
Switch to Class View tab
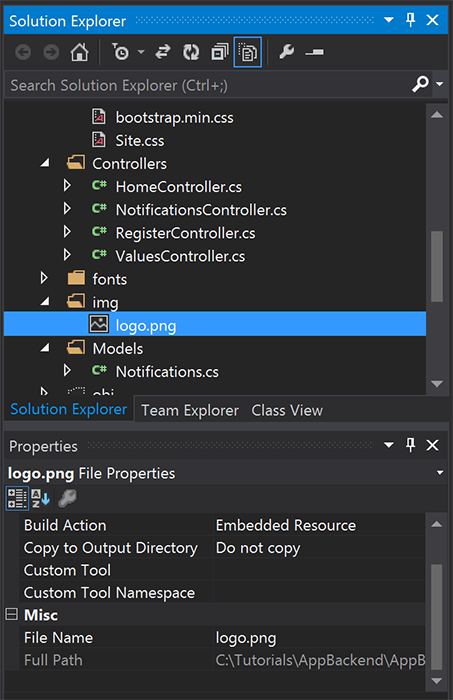(x=287, y=410)
